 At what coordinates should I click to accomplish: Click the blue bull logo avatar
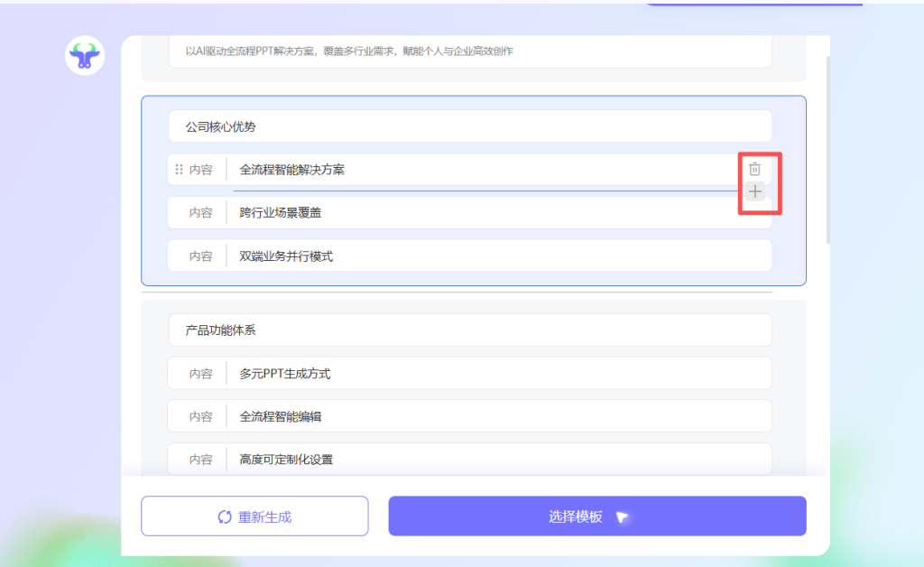85,56
